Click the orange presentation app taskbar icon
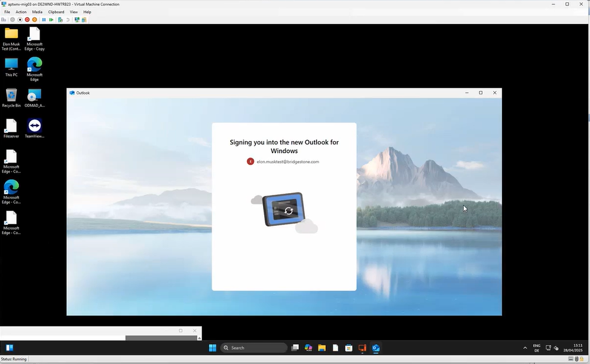The height and width of the screenshot is (364, 590). 362,348
